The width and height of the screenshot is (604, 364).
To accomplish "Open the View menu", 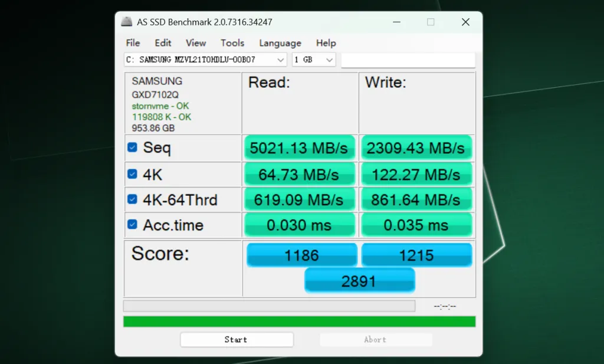I will point(196,43).
